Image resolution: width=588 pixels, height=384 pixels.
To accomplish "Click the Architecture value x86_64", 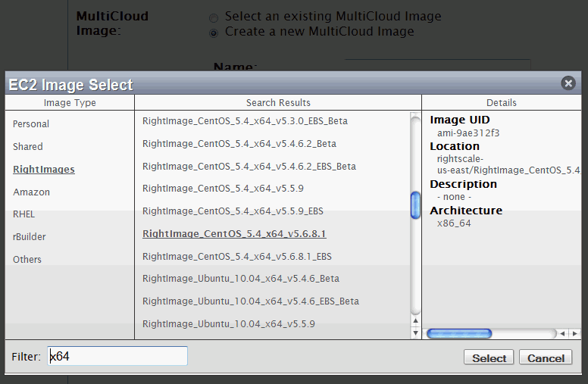I will (x=454, y=223).
